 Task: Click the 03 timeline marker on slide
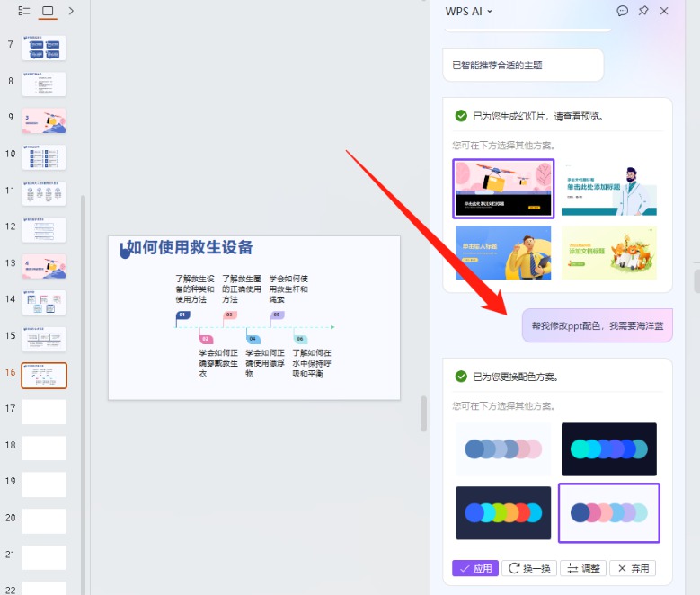pos(229,315)
